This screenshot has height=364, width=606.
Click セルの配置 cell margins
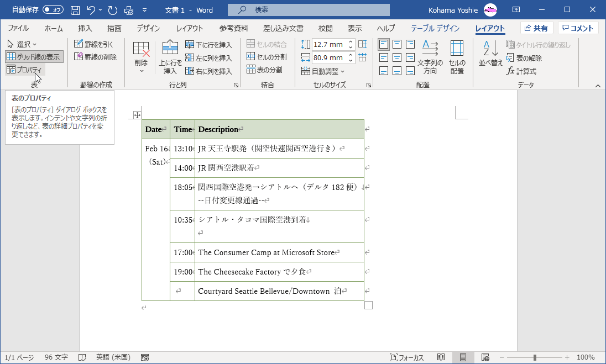click(x=457, y=57)
